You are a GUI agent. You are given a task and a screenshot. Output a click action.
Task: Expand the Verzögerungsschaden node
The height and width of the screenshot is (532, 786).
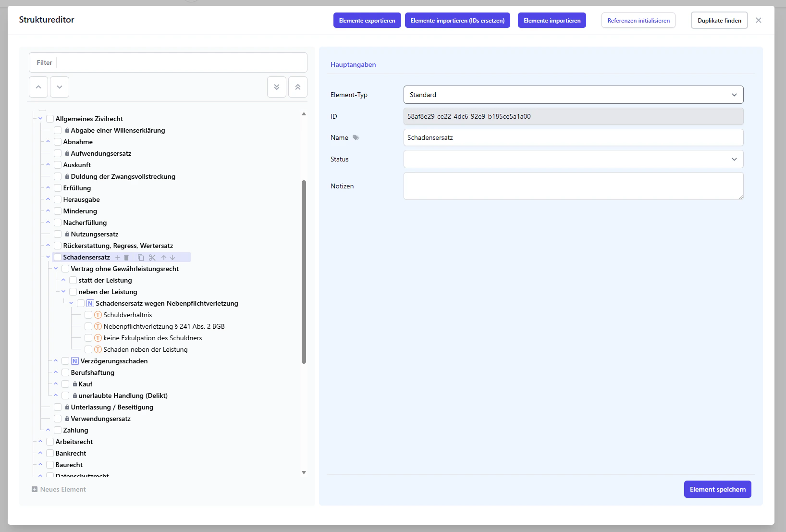click(x=56, y=360)
